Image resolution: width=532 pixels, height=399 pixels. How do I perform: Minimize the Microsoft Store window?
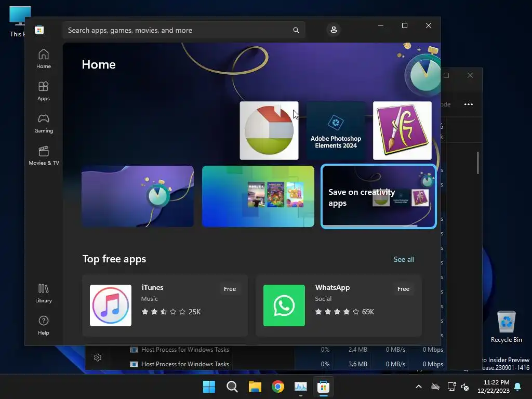[x=381, y=25]
